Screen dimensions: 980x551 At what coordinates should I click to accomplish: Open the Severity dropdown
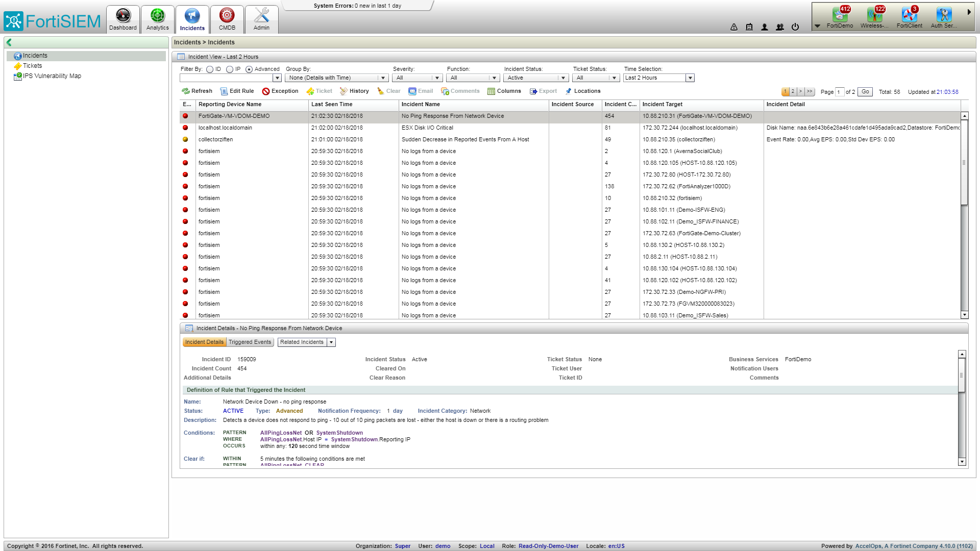coord(437,78)
